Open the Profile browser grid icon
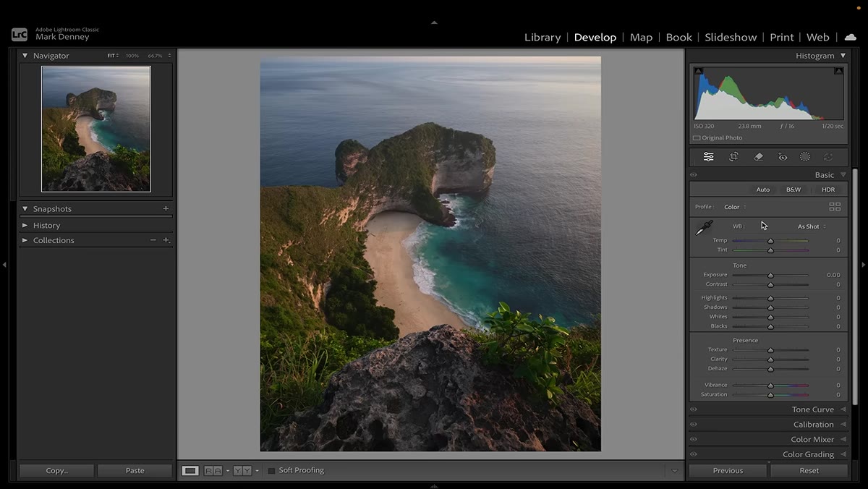 (835, 207)
